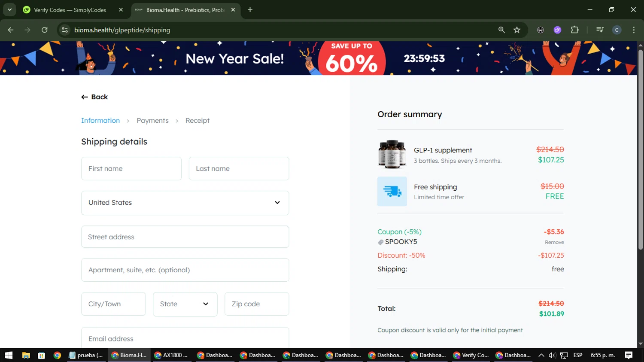This screenshot has width=644, height=362.
Task: Show hidden system tray icons
Action: pyautogui.click(x=541, y=355)
